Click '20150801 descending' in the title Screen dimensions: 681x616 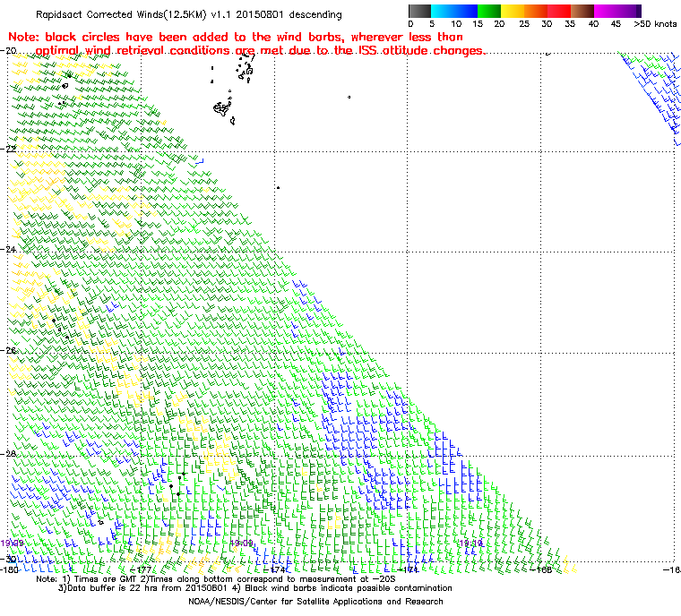click(x=289, y=14)
